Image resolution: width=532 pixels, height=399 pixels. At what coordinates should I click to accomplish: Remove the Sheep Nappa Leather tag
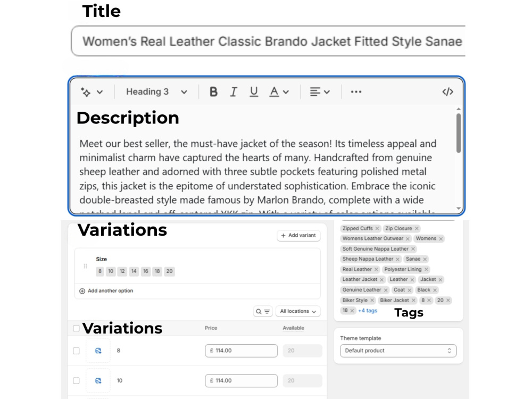pyautogui.click(x=397, y=259)
